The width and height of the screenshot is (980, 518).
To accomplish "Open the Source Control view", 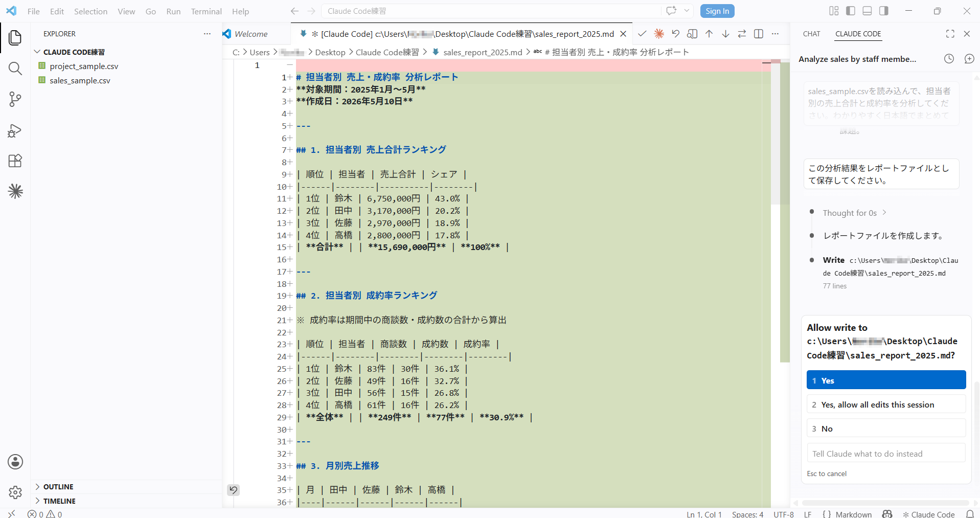I will tap(15, 99).
